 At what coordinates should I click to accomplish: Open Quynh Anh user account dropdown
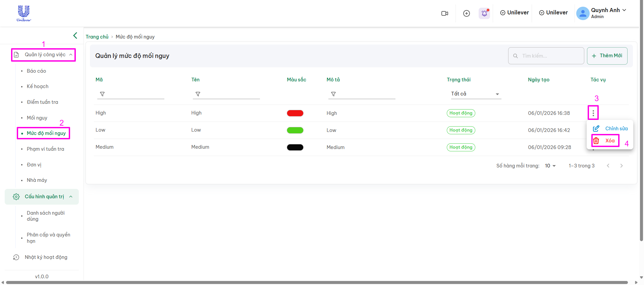[601, 13]
